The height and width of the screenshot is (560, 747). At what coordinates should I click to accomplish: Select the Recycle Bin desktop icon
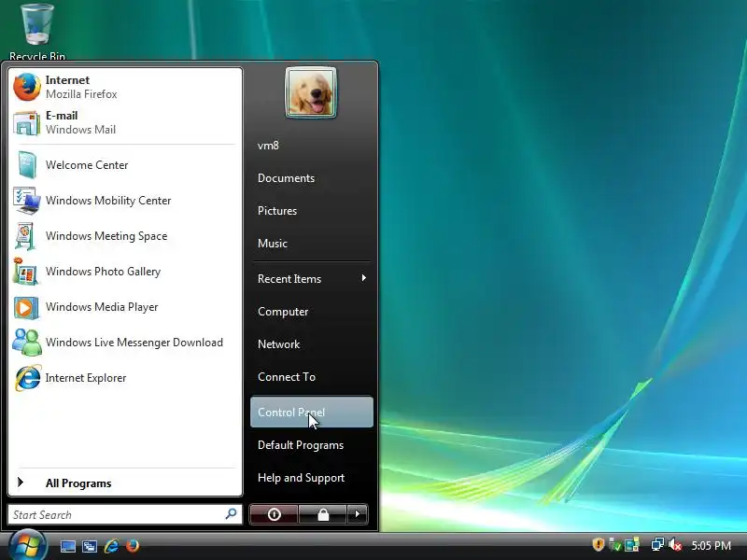pos(37,32)
